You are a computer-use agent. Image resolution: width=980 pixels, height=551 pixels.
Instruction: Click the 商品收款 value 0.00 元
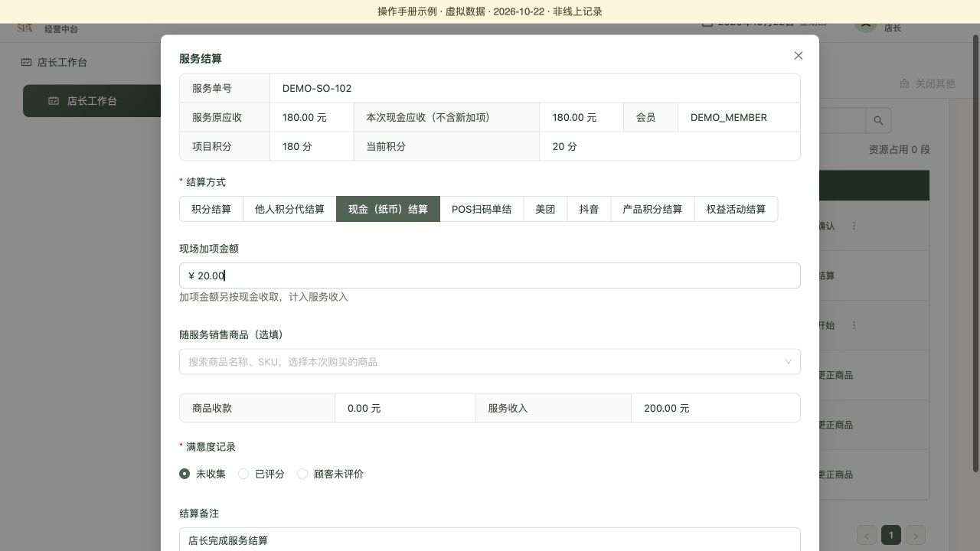(x=364, y=408)
